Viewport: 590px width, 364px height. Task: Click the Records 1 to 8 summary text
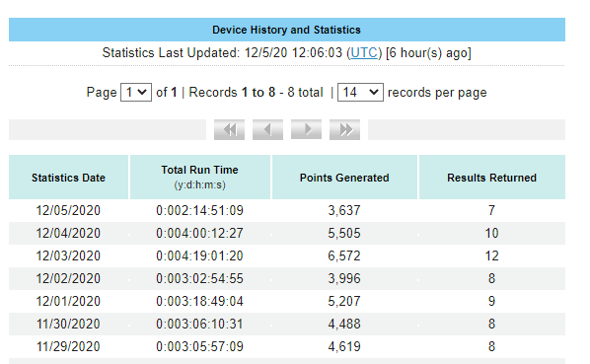(256, 92)
